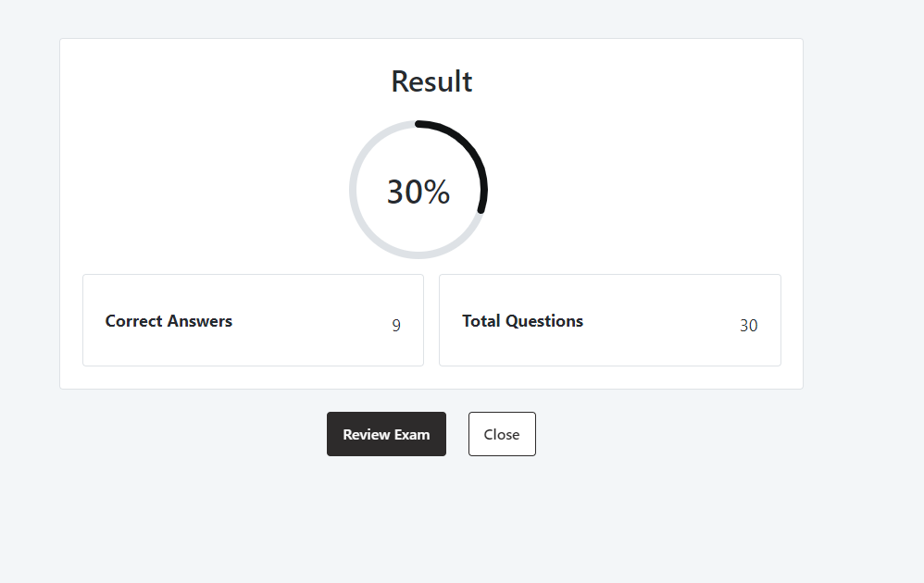The width and height of the screenshot is (924, 583).
Task: Click the percent sign in the score
Action: 437,192
